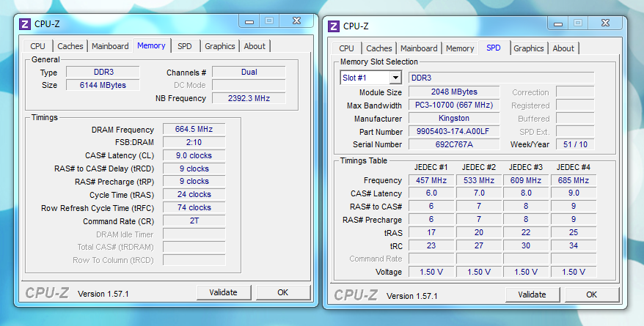
Task: Open About tab in right window
Action: click(x=563, y=48)
